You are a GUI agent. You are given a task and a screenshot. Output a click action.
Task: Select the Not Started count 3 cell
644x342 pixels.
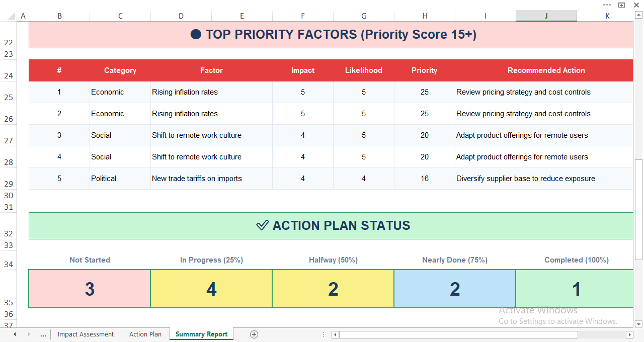(x=90, y=289)
